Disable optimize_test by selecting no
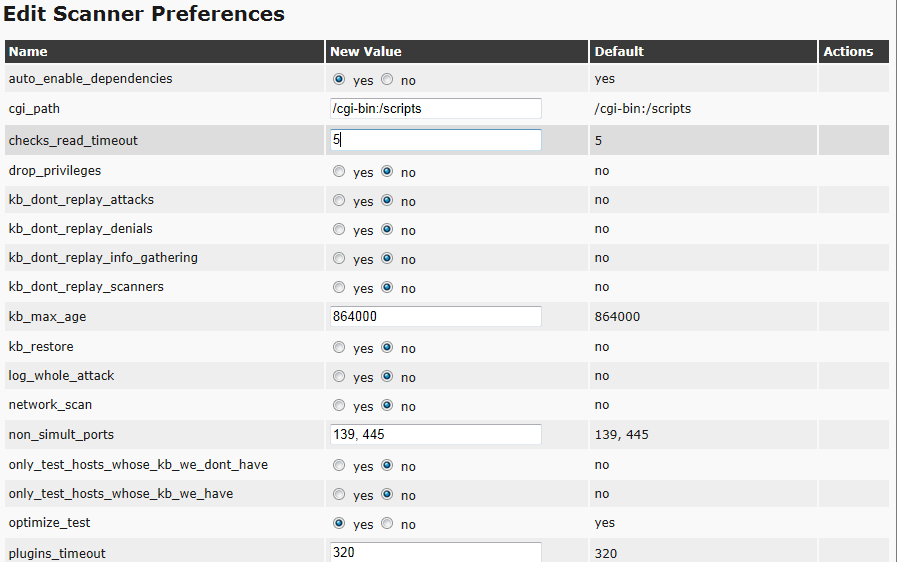The height and width of the screenshot is (562, 908). pyautogui.click(x=387, y=523)
